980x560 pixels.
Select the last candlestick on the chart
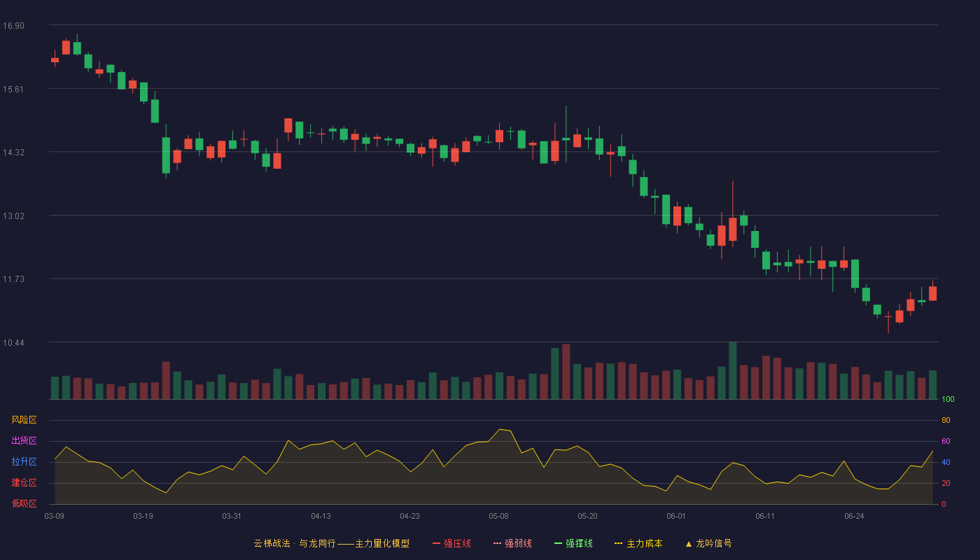[932, 293]
